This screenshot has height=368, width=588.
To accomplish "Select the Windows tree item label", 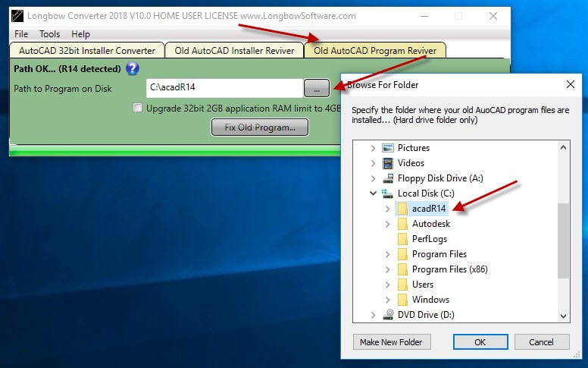I will click(430, 300).
